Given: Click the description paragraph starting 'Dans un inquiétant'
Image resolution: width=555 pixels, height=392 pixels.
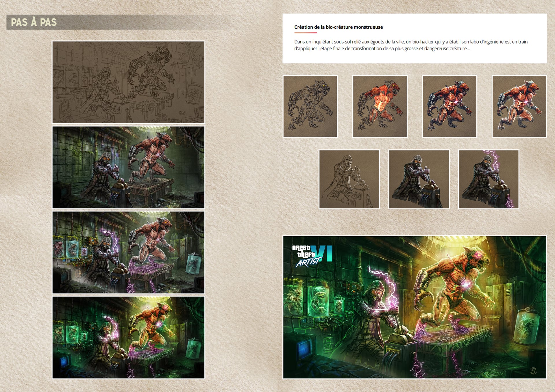Looking at the screenshot, I should tap(411, 45).
